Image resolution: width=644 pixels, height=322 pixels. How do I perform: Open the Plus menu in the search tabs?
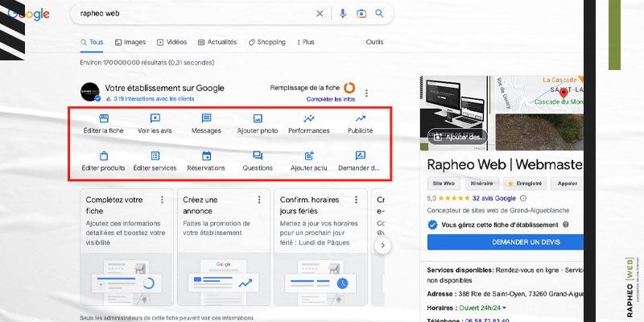tap(305, 42)
